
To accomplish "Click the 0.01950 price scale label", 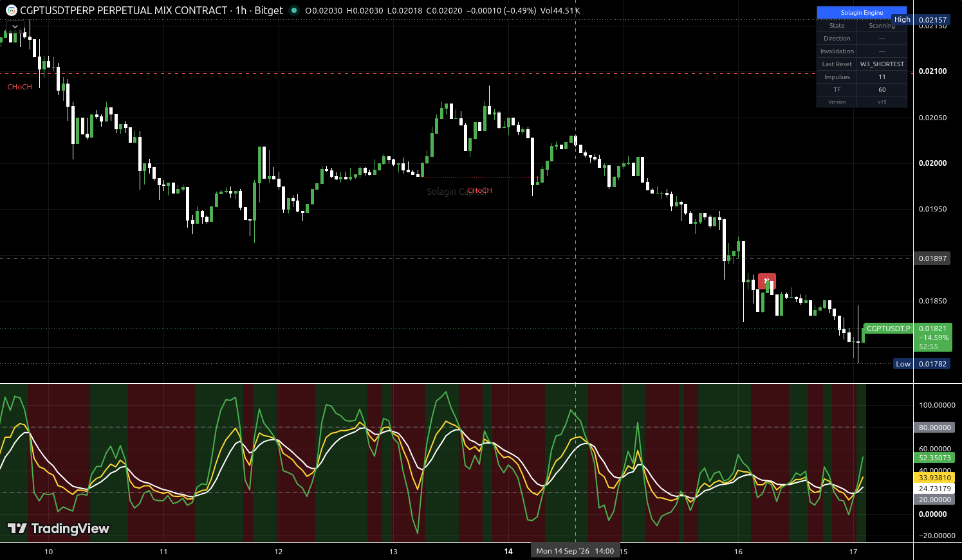I will [932, 210].
